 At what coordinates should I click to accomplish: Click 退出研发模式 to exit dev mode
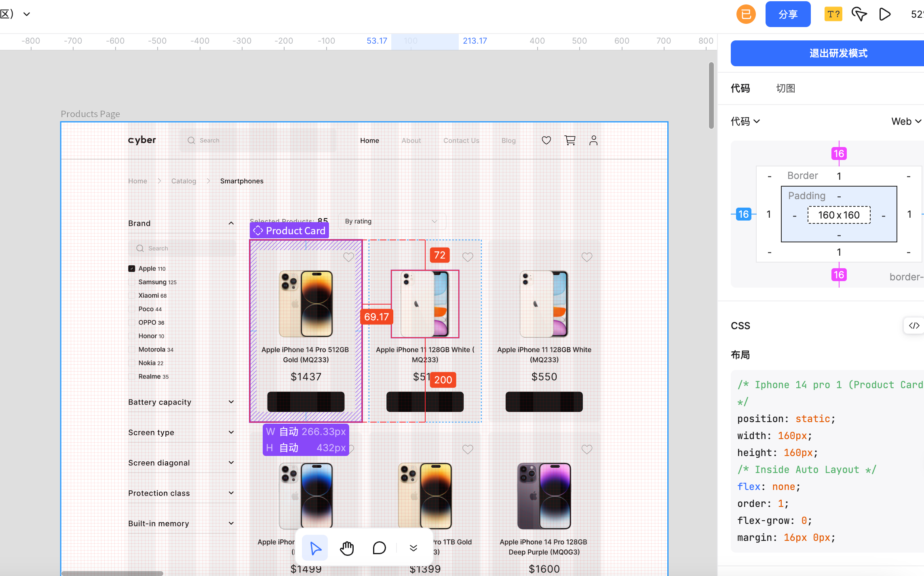coord(827,53)
